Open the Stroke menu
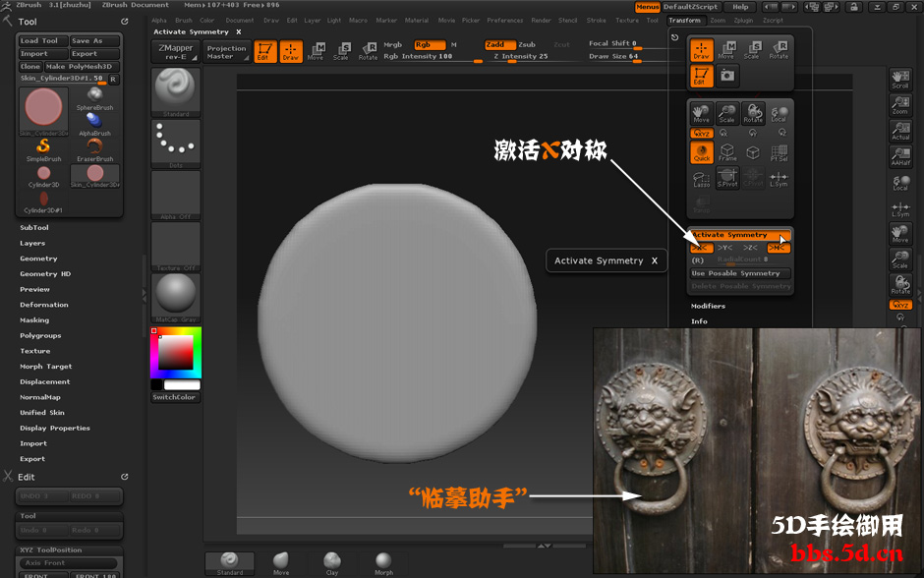The width and height of the screenshot is (924, 578). pos(597,20)
